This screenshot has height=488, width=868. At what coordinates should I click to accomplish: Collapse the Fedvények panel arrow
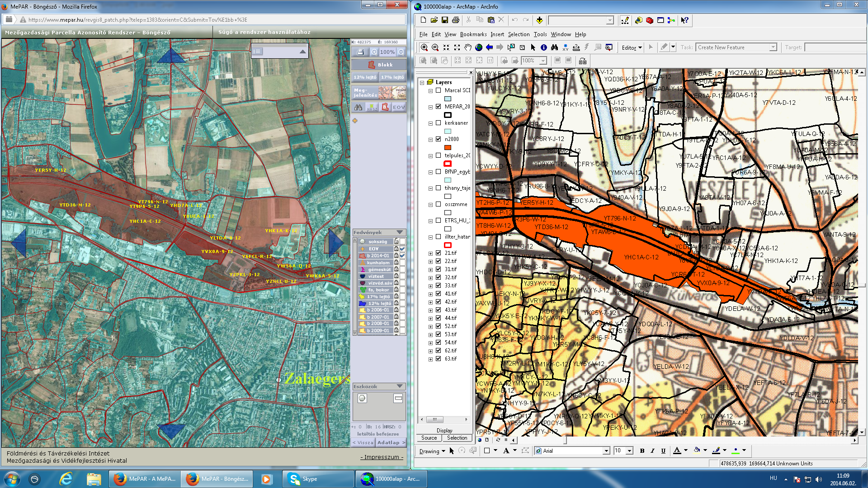400,232
